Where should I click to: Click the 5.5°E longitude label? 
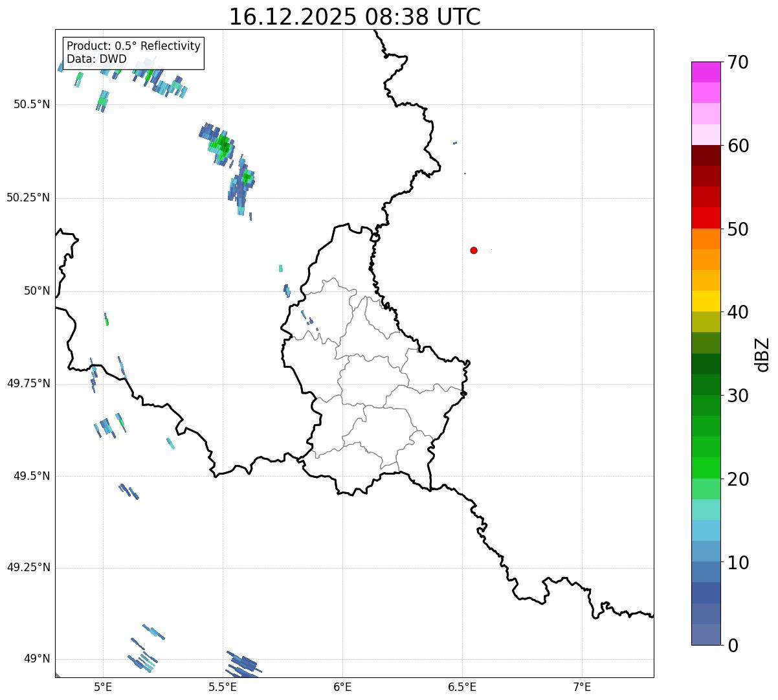pos(223,686)
